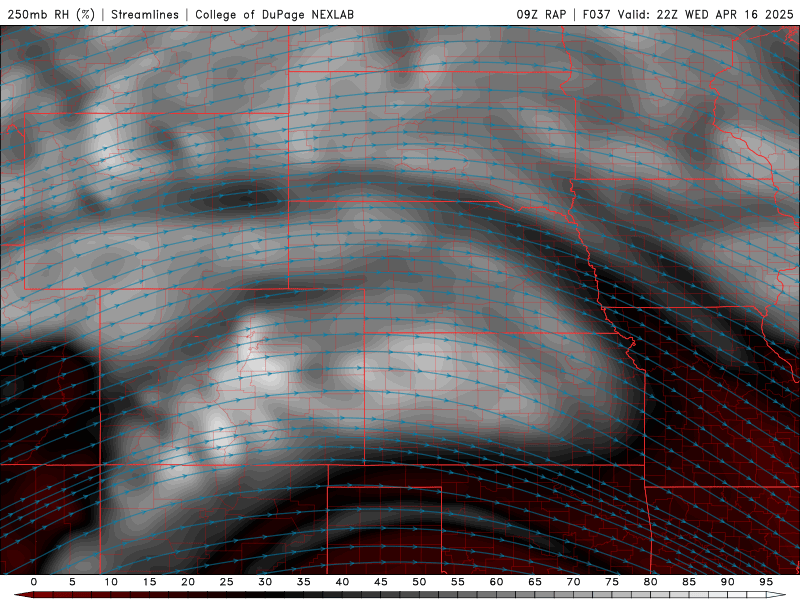
Task: Click the '15' colorbar scale label
Action: [x=149, y=582]
